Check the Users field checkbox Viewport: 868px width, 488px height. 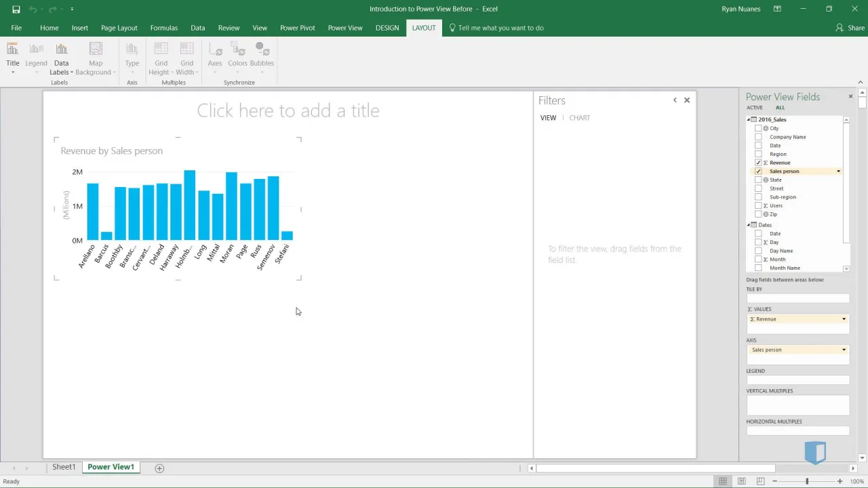pyautogui.click(x=758, y=205)
